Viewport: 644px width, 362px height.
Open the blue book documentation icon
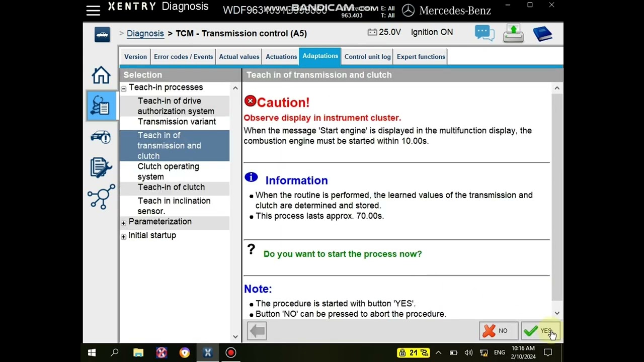tap(543, 34)
